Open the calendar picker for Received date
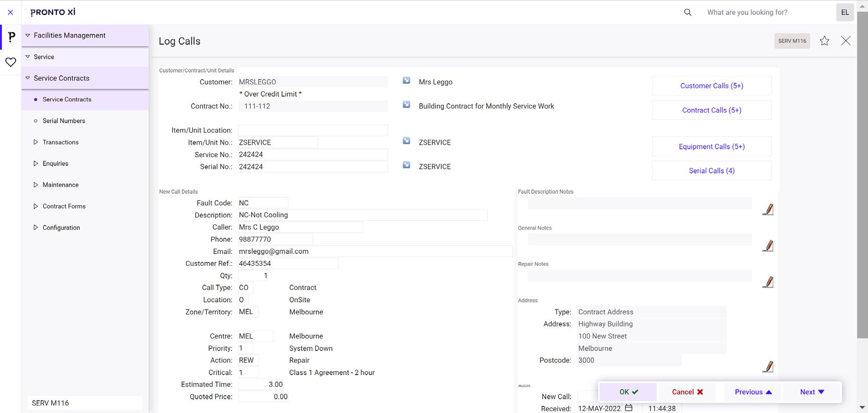The image size is (868, 413). point(629,408)
